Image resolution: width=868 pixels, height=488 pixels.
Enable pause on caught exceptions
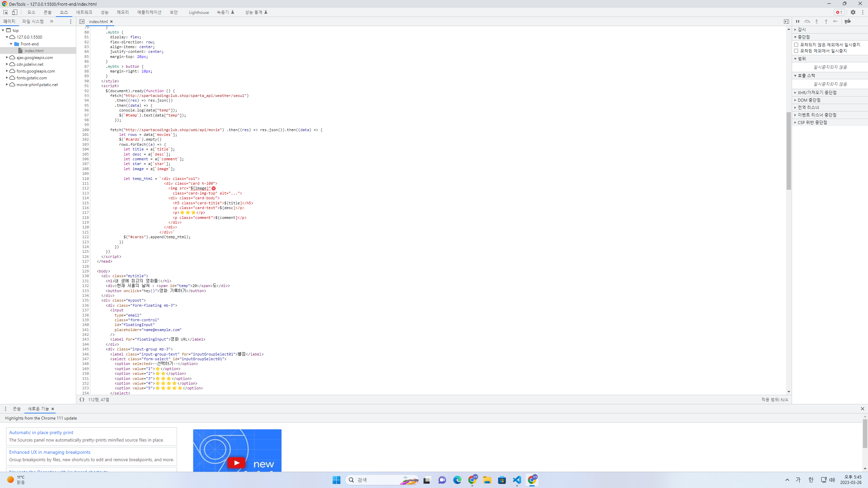[x=796, y=51]
